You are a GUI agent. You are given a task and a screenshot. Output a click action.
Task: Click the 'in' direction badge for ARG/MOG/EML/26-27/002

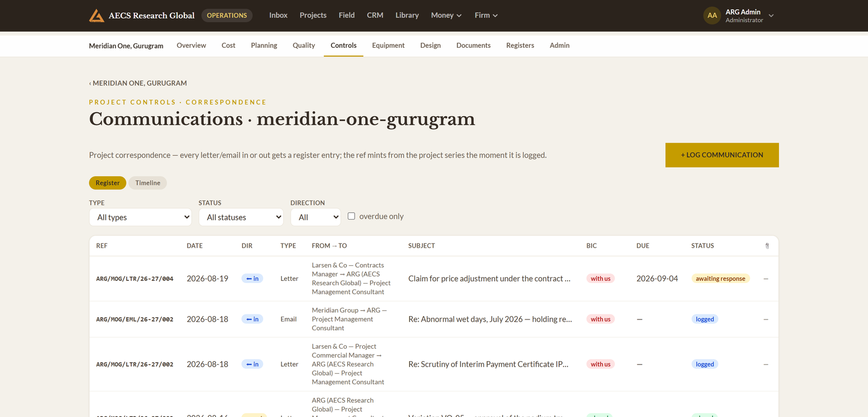[x=252, y=319]
